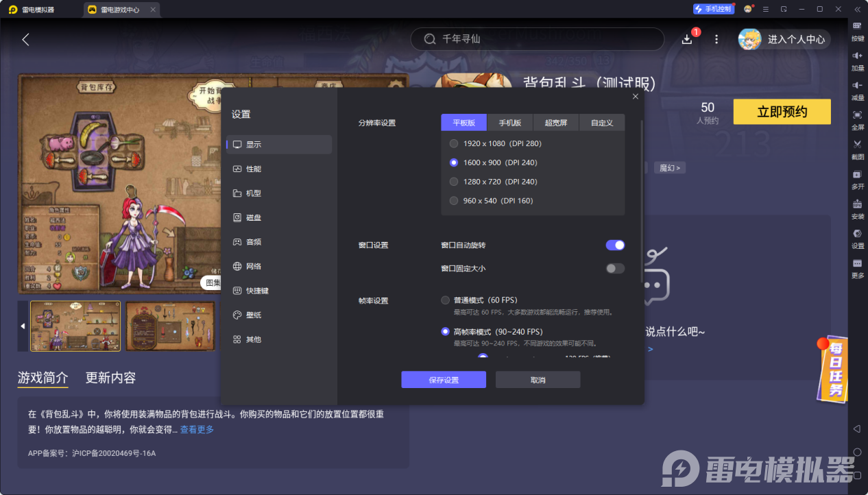The width and height of the screenshot is (868, 495).
Task: Open the download manager icon with notification badge
Action: pos(686,39)
